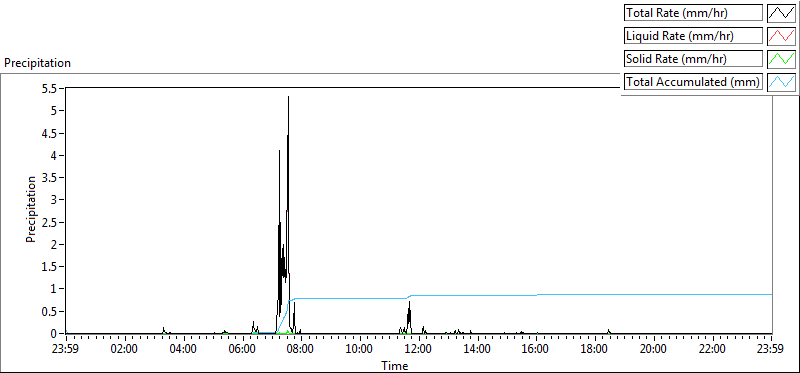The height and width of the screenshot is (373, 800).
Task: Click the 12:00 time axis label
Action: 419,350
